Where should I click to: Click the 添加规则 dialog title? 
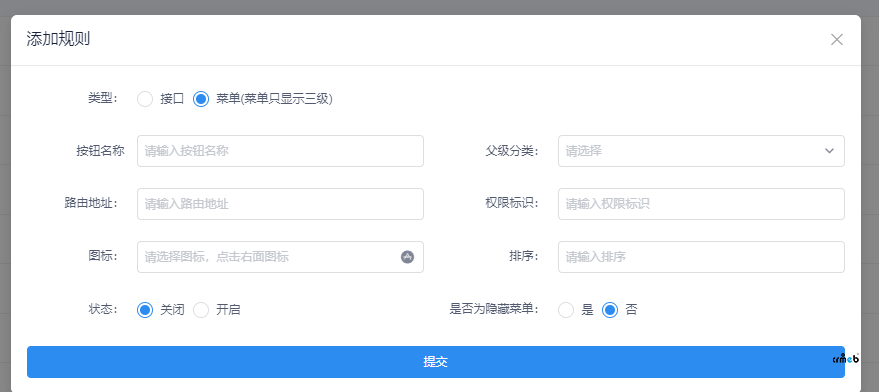pyautogui.click(x=58, y=39)
